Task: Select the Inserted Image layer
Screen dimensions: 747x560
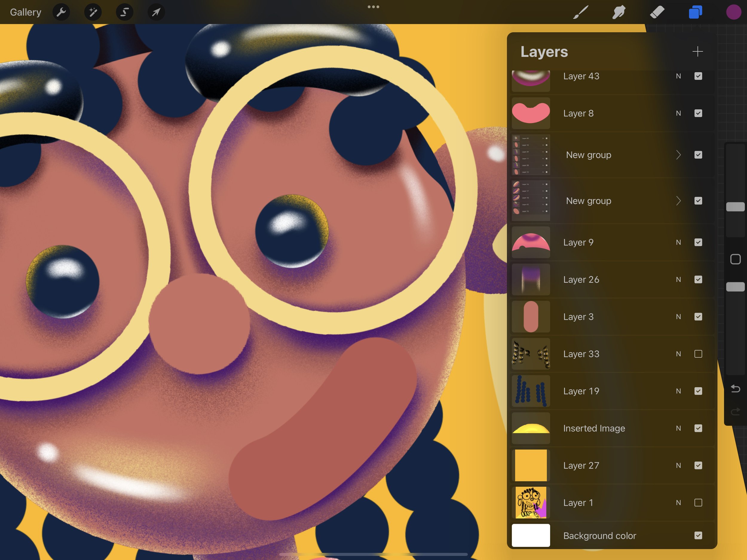Action: [594, 428]
